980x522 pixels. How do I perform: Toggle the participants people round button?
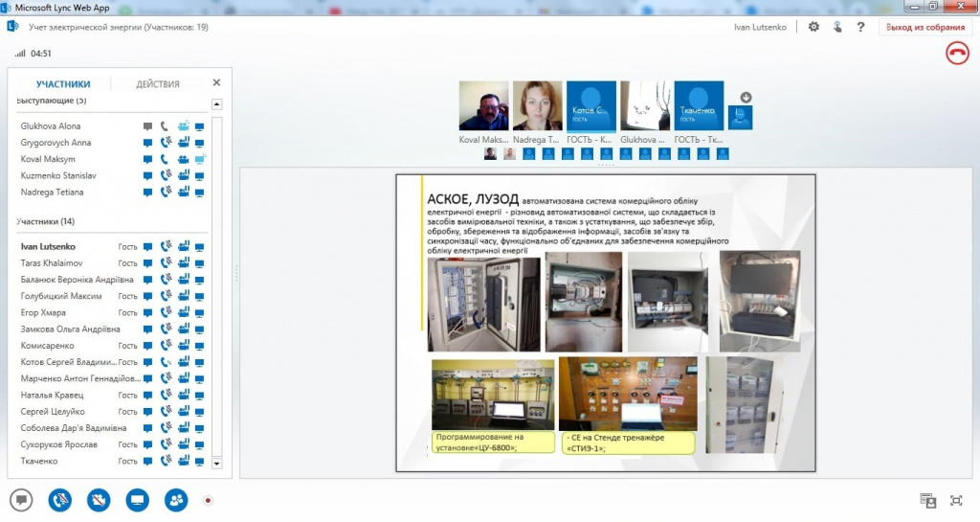176,500
